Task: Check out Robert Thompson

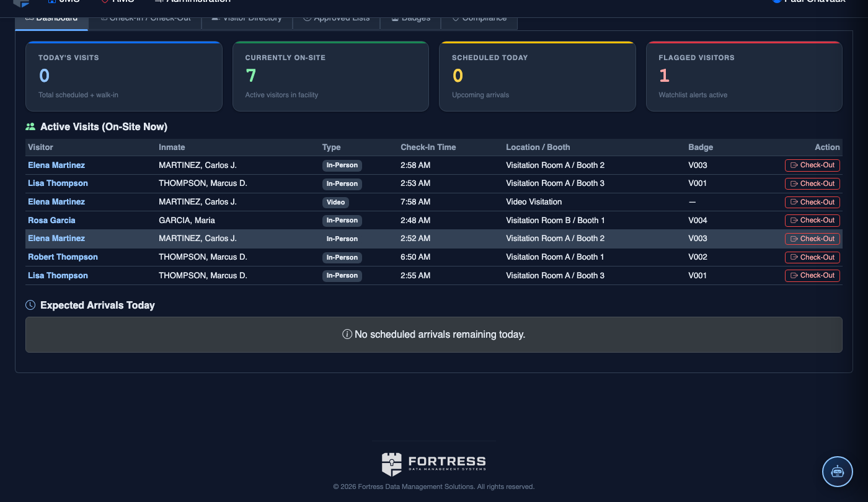Action: (x=812, y=257)
